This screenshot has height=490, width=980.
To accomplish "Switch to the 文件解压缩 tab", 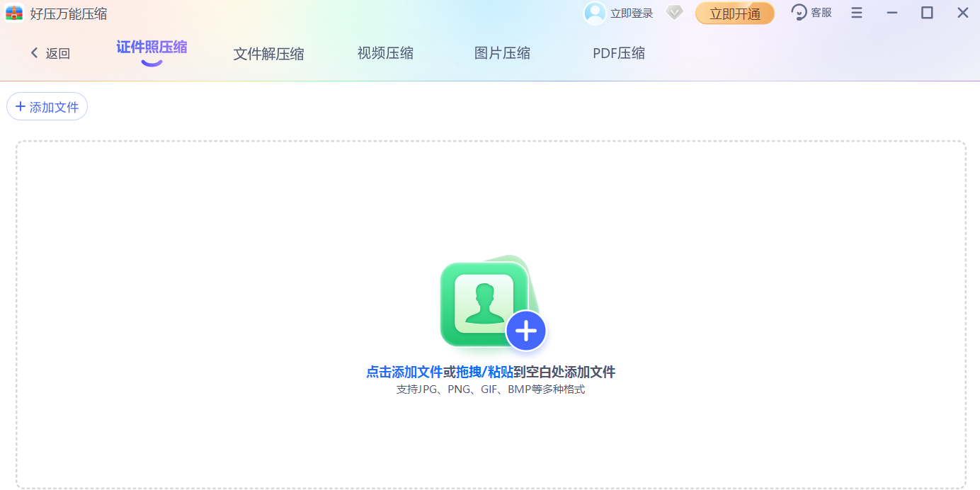I will (x=268, y=54).
